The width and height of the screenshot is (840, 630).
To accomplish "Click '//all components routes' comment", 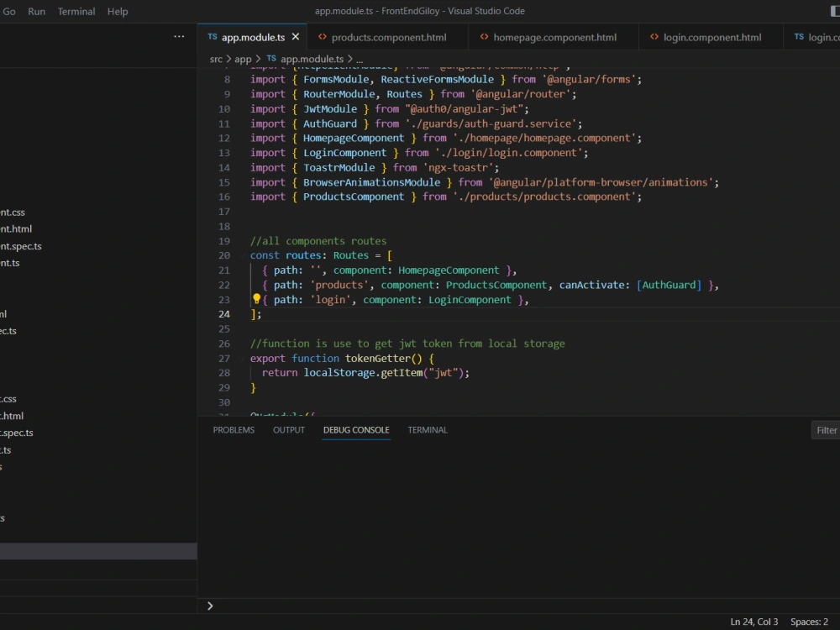I will point(318,241).
